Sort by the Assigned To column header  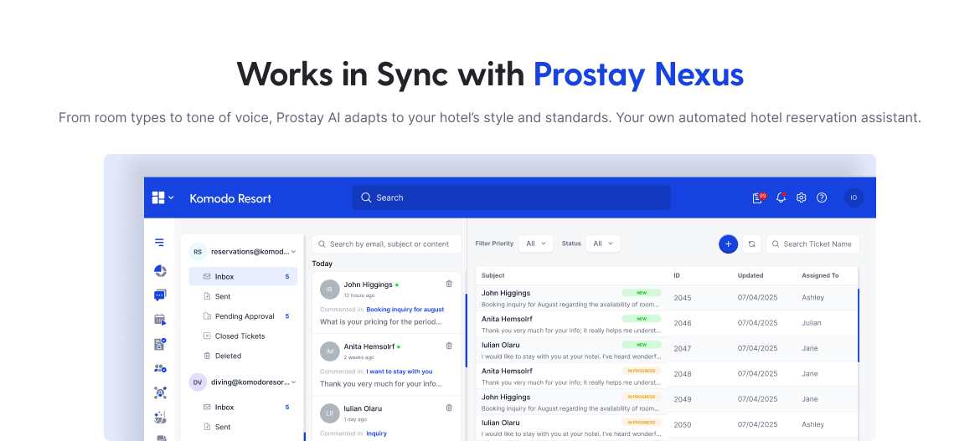click(x=820, y=275)
